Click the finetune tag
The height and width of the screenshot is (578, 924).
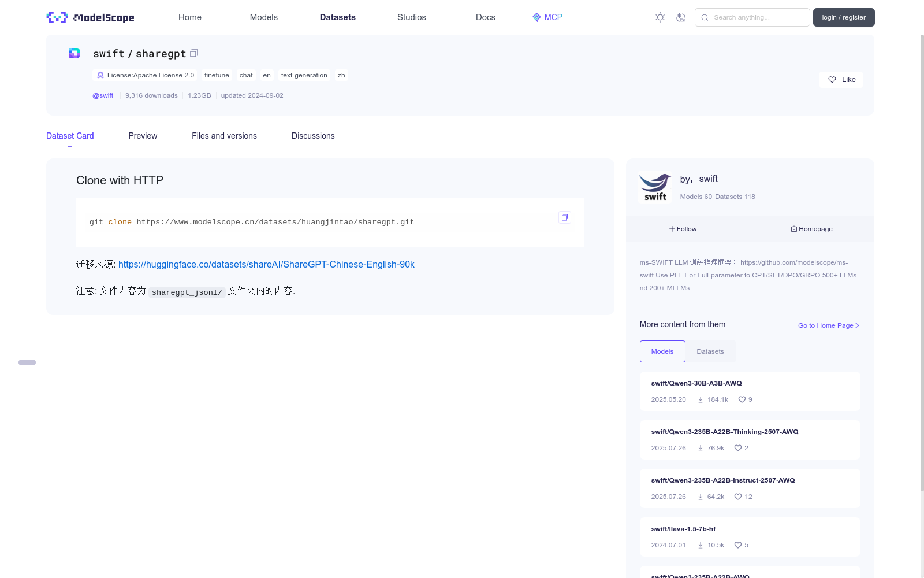[x=217, y=75]
